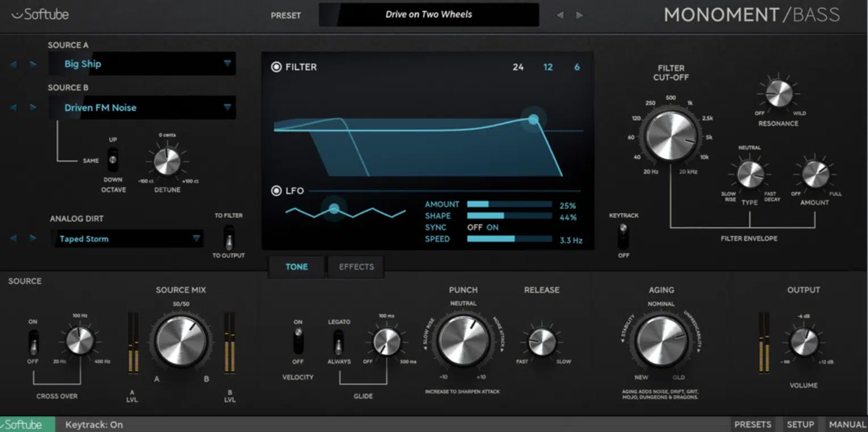Open the Source A Big Ship dropdown
868x432 pixels.
tap(142, 64)
